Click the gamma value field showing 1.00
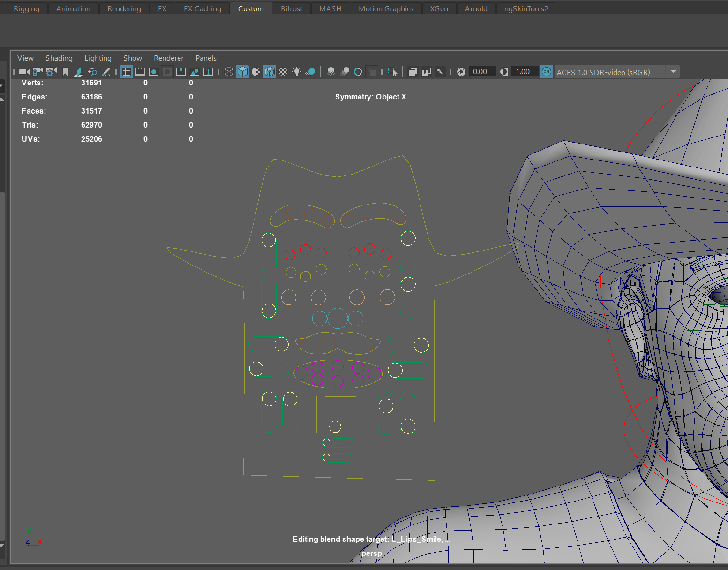The image size is (728, 570). click(523, 72)
